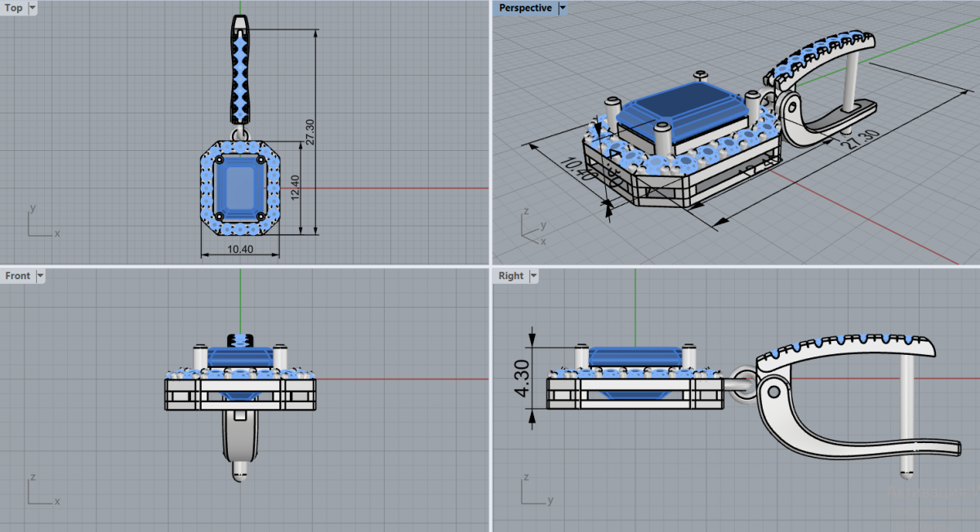Open the Top viewport dropdown arrow
The width and height of the screenshot is (980, 532).
pyautogui.click(x=32, y=8)
